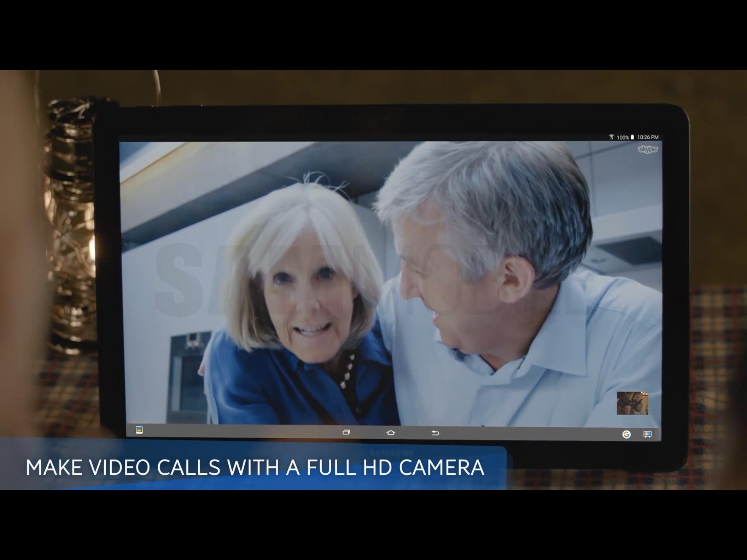
Task: Tap the Recent apps button
Action: click(x=346, y=432)
